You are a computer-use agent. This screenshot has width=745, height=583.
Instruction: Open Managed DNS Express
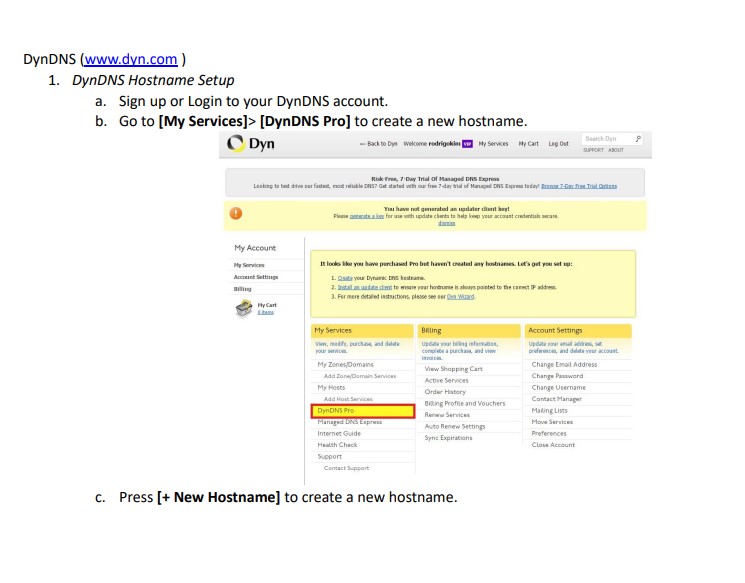pyautogui.click(x=350, y=422)
